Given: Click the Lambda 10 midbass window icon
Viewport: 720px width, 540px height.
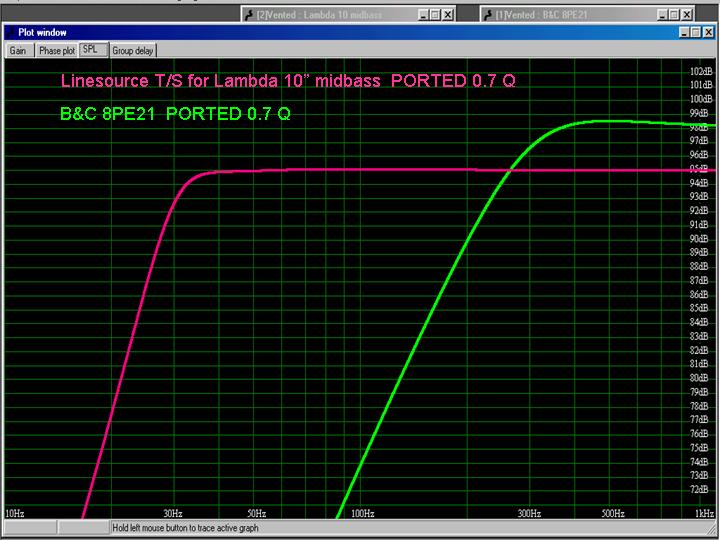Looking at the screenshot, I should tap(250, 15).
